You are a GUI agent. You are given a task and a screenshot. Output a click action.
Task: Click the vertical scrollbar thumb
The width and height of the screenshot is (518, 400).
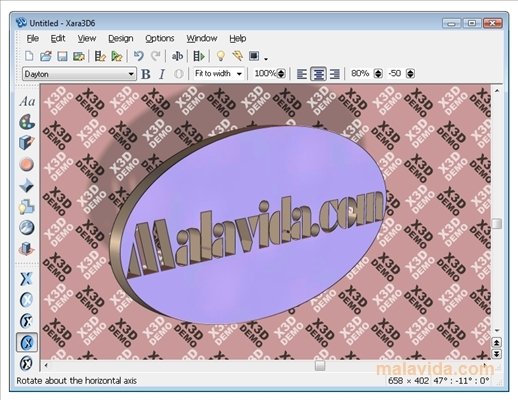pos(497,223)
